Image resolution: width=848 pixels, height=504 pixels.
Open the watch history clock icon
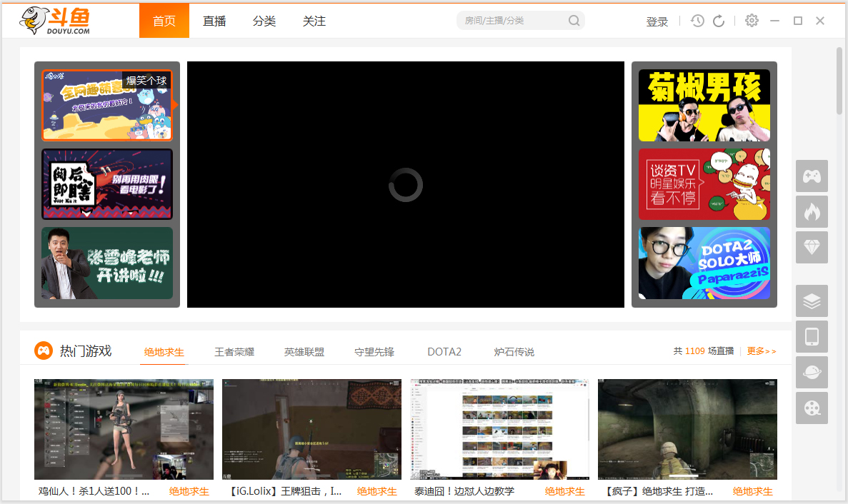[x=698, y=21]
